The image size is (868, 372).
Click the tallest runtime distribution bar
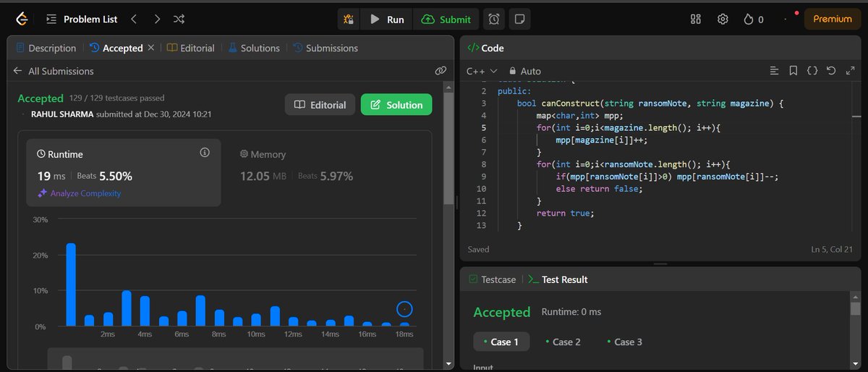(71, 284)
